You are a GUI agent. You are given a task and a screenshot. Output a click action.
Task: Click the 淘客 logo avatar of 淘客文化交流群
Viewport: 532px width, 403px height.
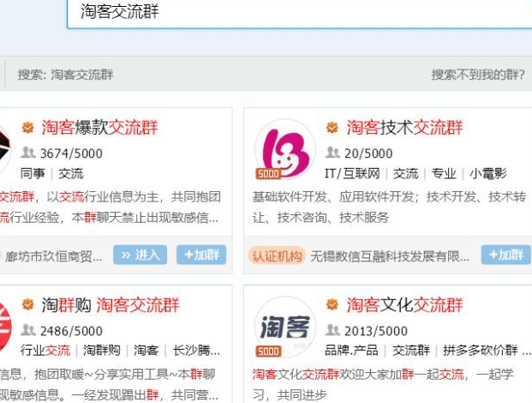coord(285,327)
